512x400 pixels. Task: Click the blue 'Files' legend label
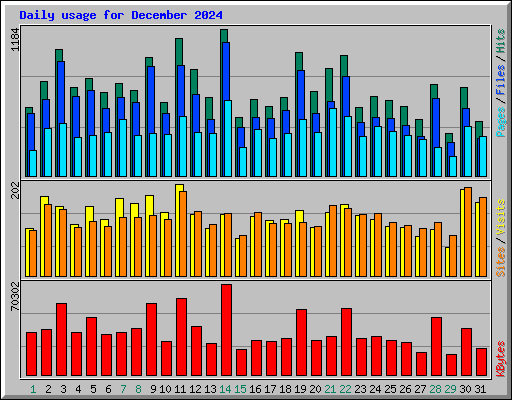501,80
